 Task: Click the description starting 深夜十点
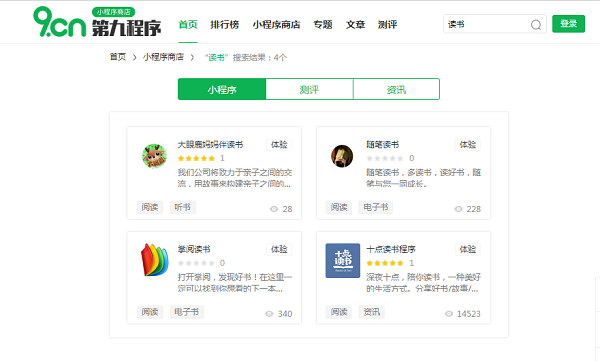coord(423,283)
